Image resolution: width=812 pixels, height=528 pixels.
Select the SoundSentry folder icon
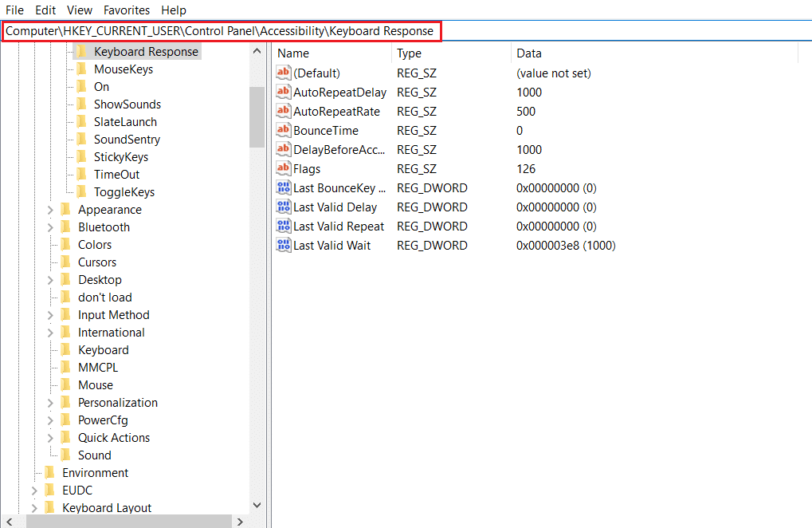tap(81, 140)
